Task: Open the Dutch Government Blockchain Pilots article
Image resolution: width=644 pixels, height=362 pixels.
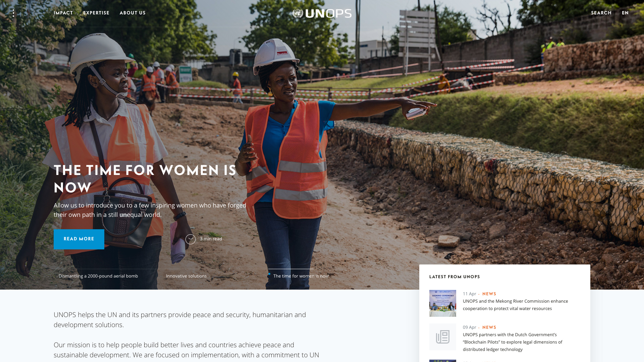Action: tap(513, 342)
